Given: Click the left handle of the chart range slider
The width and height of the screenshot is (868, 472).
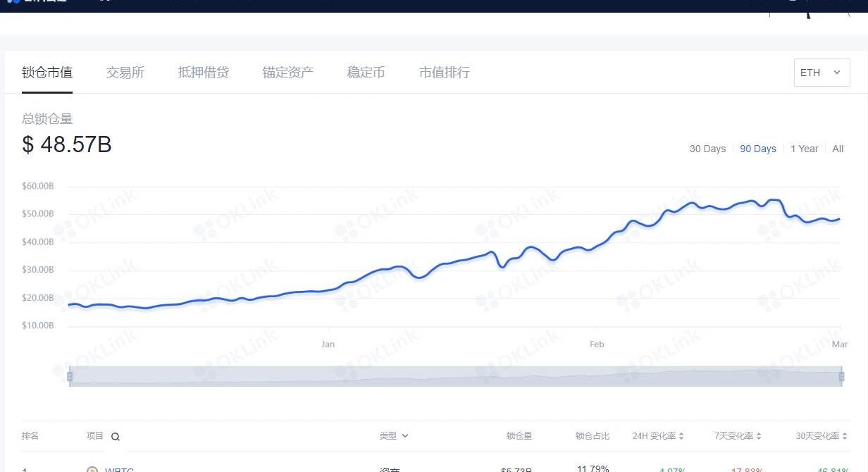Looking at the screenshot, I should click(x=70, y=377).
